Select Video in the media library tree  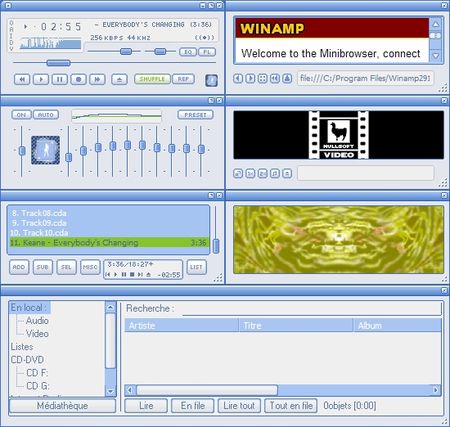click(37, 334)
